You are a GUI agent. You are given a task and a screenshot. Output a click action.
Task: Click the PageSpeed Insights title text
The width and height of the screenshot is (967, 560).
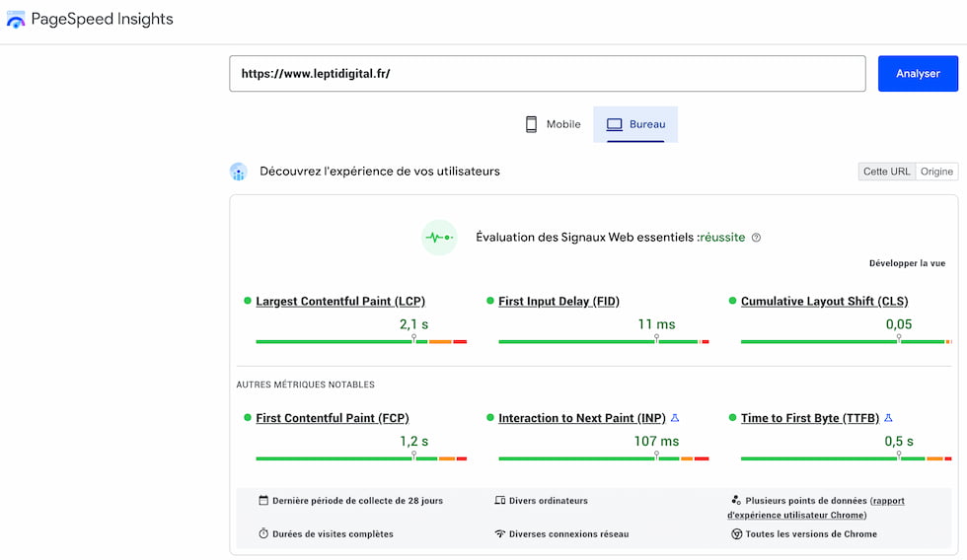(102, 19)
